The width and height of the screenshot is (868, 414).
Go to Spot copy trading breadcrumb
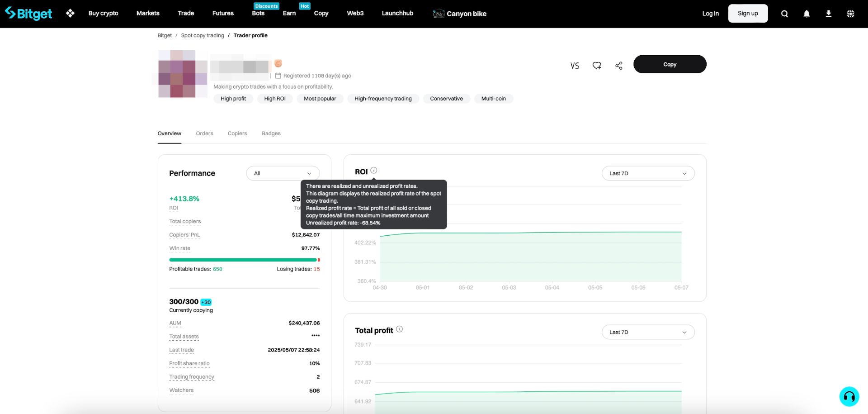(203, 35)
